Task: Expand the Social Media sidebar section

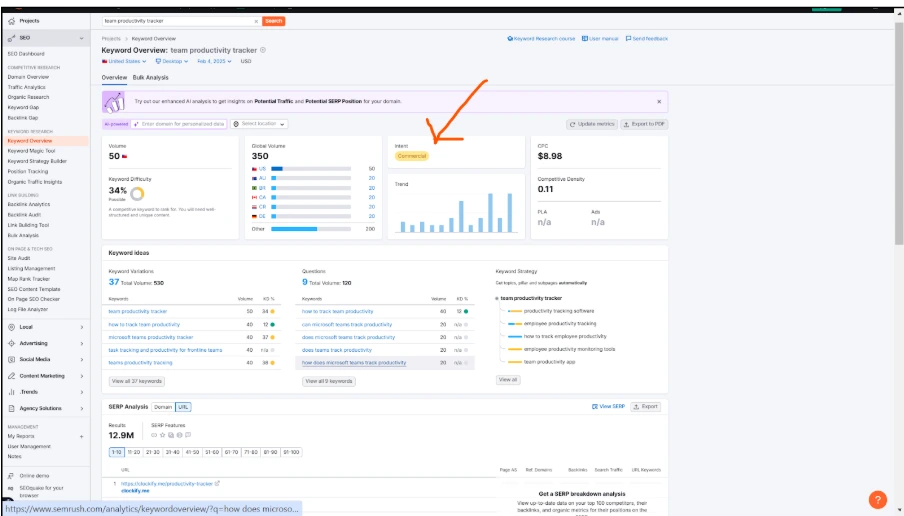Action: coord(81,359)
